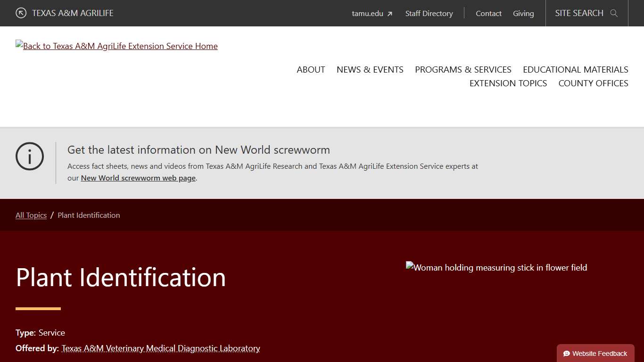
Task: Click Back to AgriLife Extension Service Home
Action: tap(116, 46)
